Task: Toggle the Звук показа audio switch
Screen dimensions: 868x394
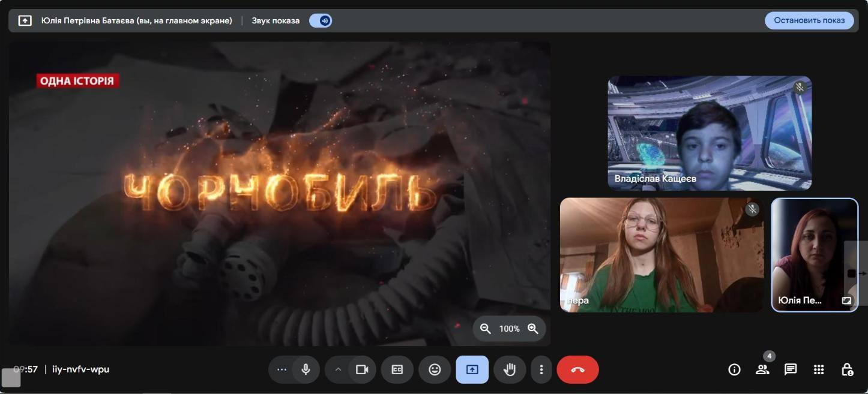Action: tap(321, 21)
